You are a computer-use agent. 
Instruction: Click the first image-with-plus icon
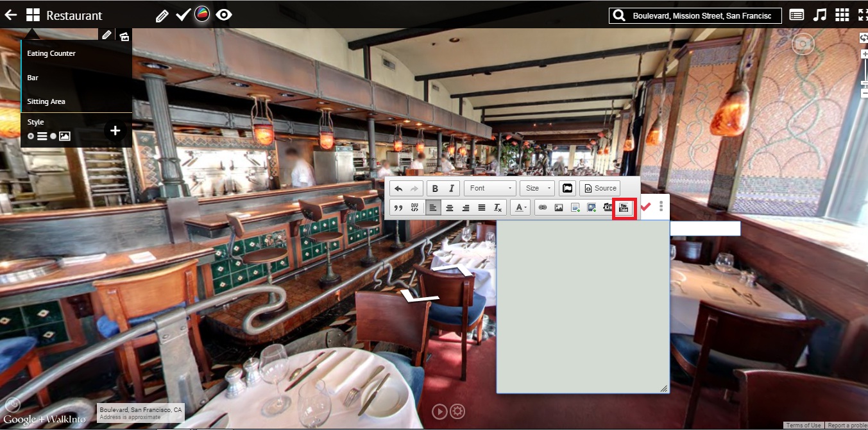575,207
